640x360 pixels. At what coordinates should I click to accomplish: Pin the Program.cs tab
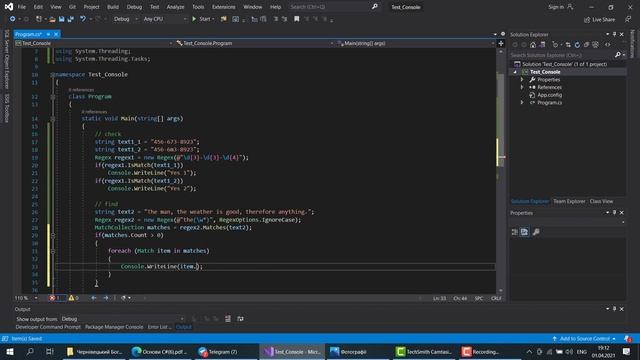point(48,34)
